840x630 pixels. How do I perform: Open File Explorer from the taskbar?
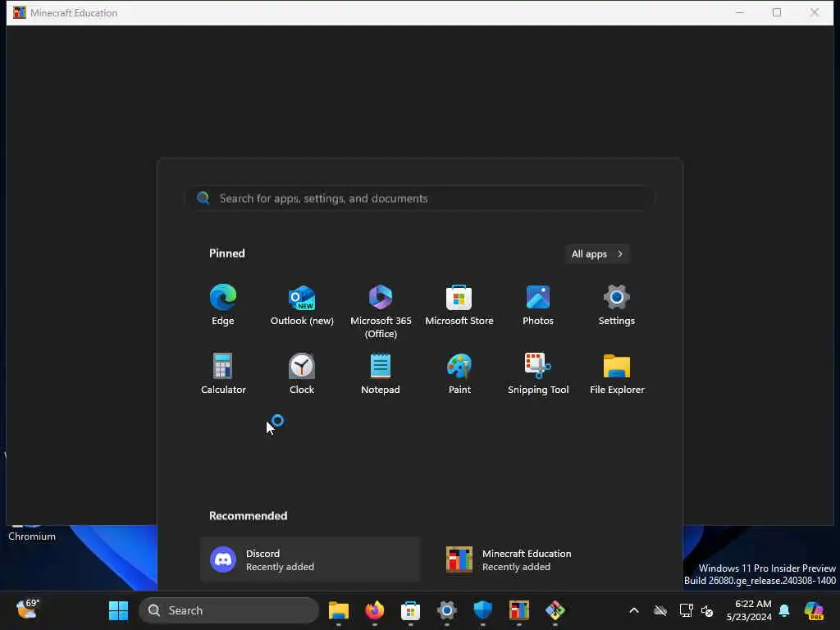[339, 610]
